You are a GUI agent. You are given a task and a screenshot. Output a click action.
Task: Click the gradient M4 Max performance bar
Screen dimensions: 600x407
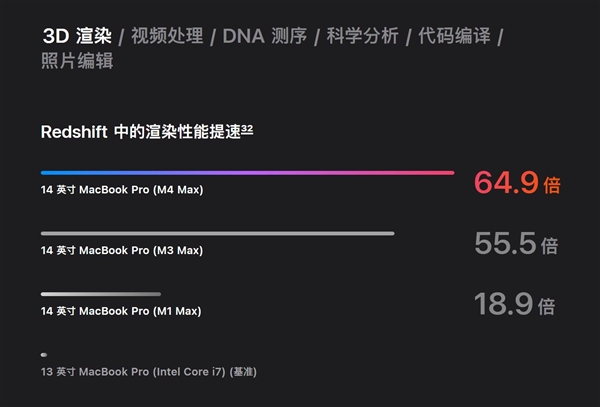click(x=247, y=173)
